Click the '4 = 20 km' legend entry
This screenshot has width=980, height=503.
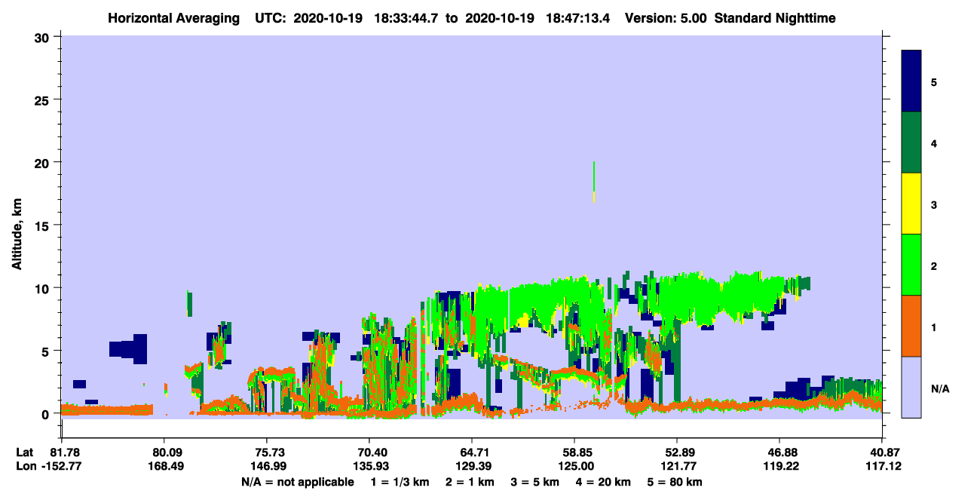point(605,482)
